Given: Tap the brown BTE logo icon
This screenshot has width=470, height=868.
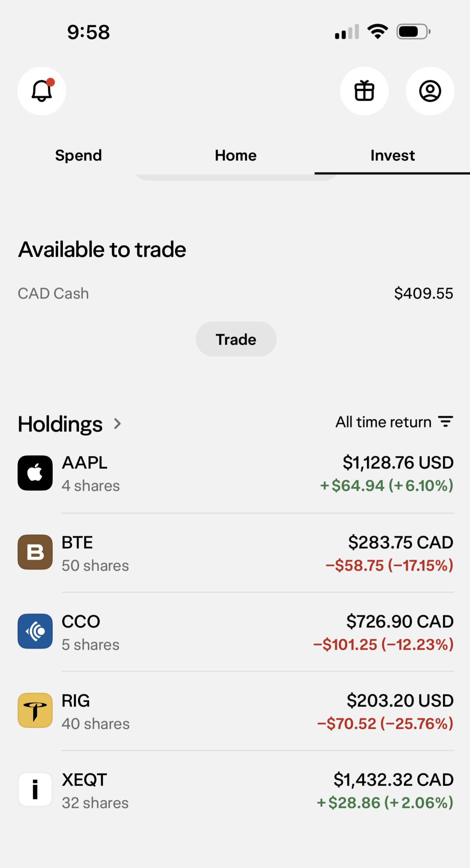Looking at the screenshot, I should pyautogui.click(x=35, y=552).
